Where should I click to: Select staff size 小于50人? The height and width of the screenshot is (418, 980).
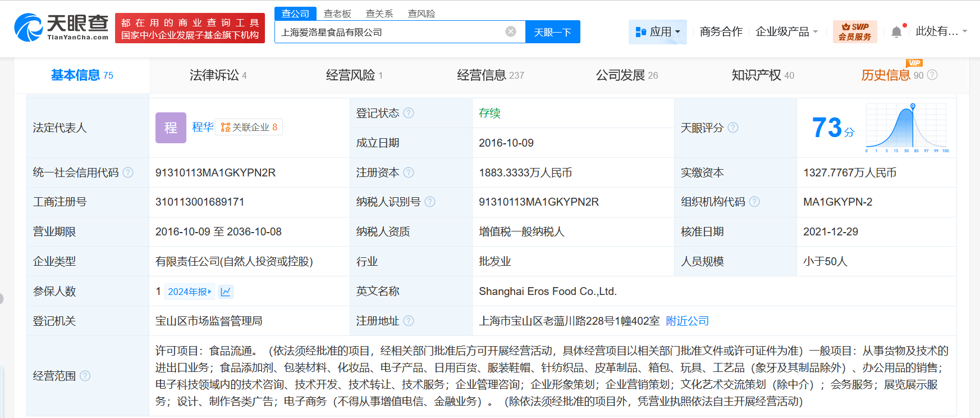825,261
